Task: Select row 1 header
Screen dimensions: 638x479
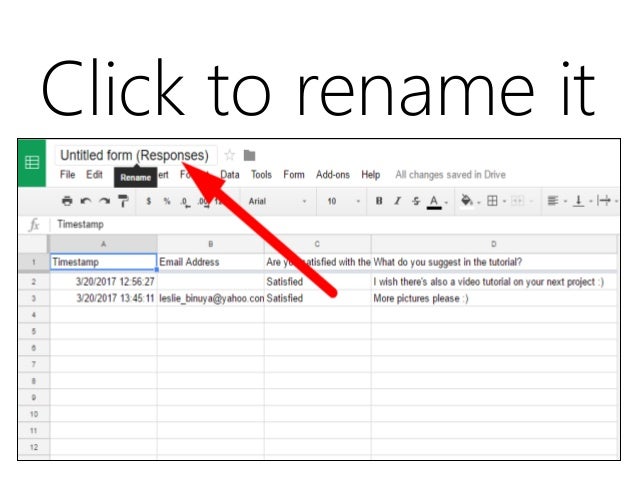Action: click(34, 262)
